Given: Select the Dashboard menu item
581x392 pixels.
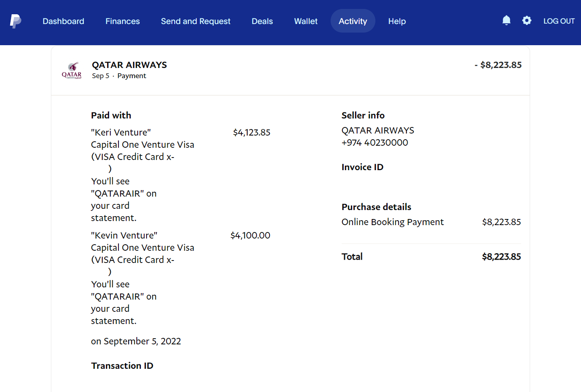Looking at the screenshot, I should coord(63,21).
